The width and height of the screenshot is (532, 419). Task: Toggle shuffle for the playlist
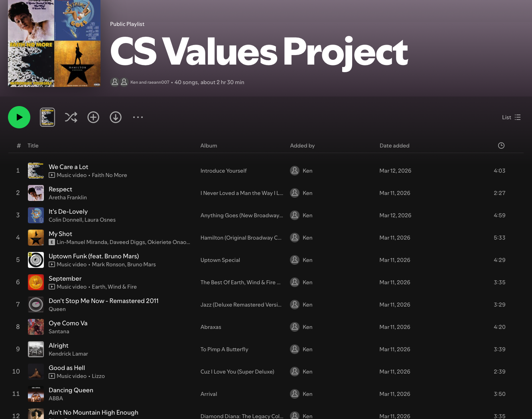coord(71,117)
